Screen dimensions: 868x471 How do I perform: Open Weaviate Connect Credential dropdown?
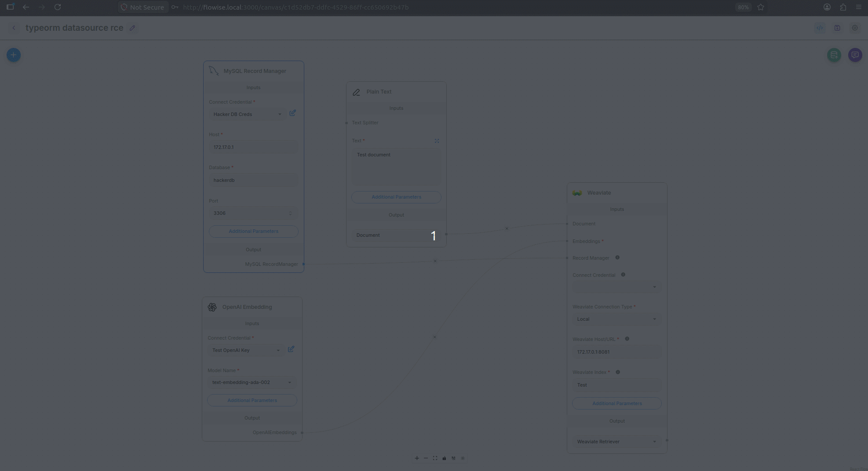616,287
